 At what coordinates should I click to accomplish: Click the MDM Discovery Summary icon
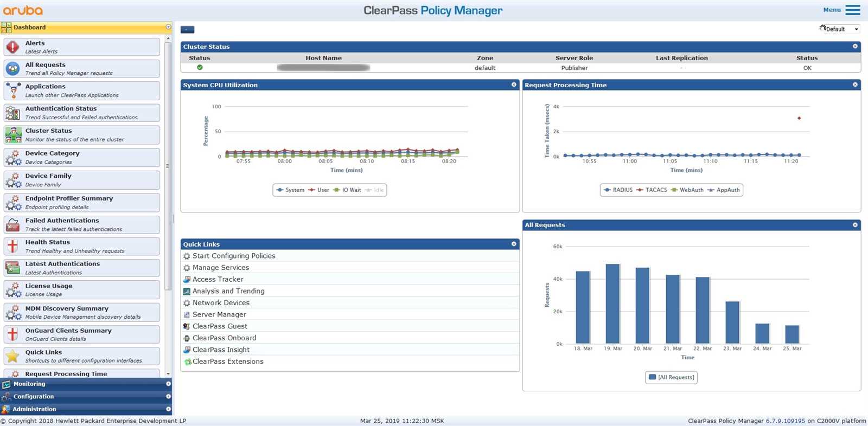(x=12, y=312)
